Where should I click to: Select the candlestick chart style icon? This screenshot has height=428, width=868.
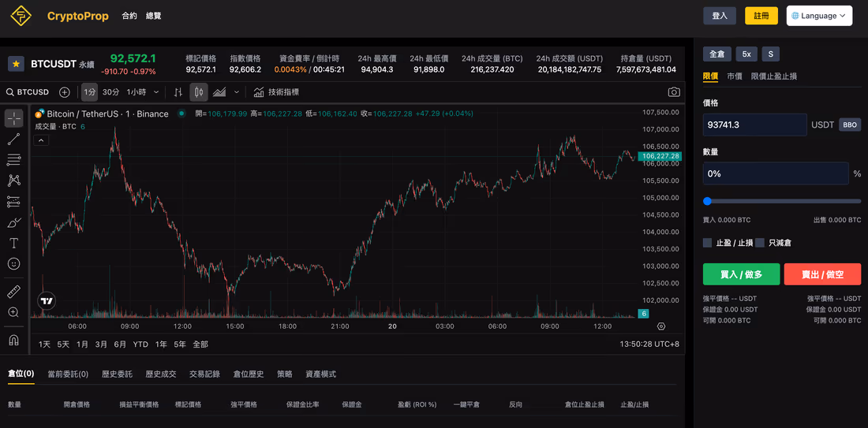click(199, 91)
